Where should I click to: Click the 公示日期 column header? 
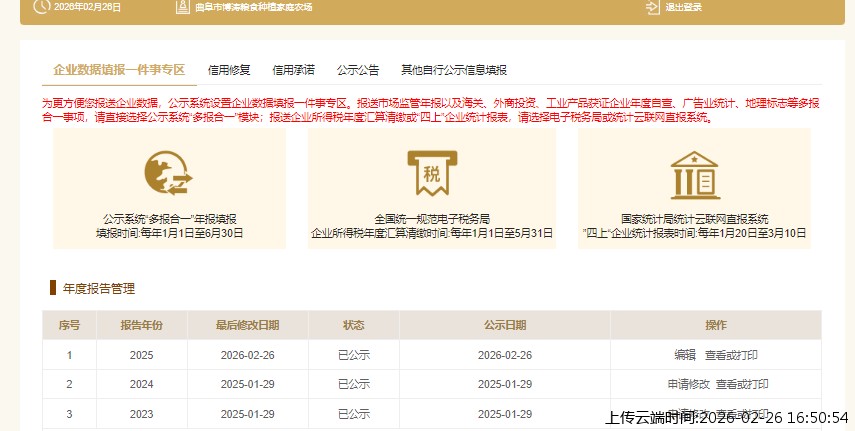point(505,325)
